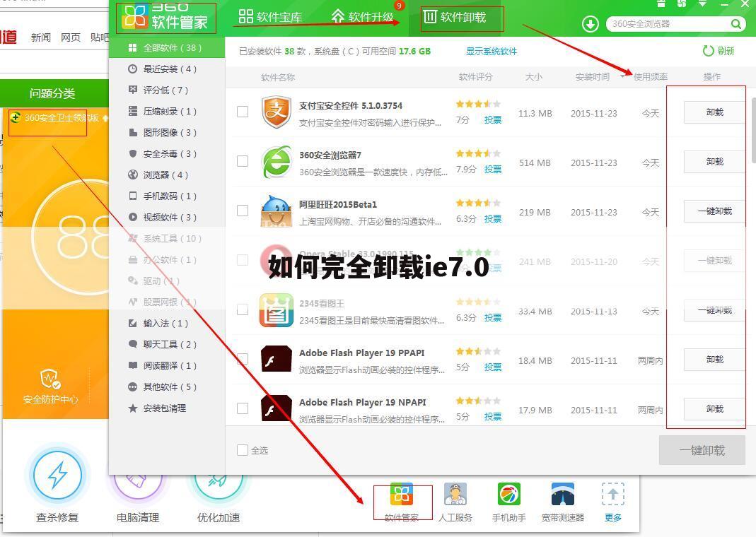Switch to the 软件升级 tab

coord(363,17)
